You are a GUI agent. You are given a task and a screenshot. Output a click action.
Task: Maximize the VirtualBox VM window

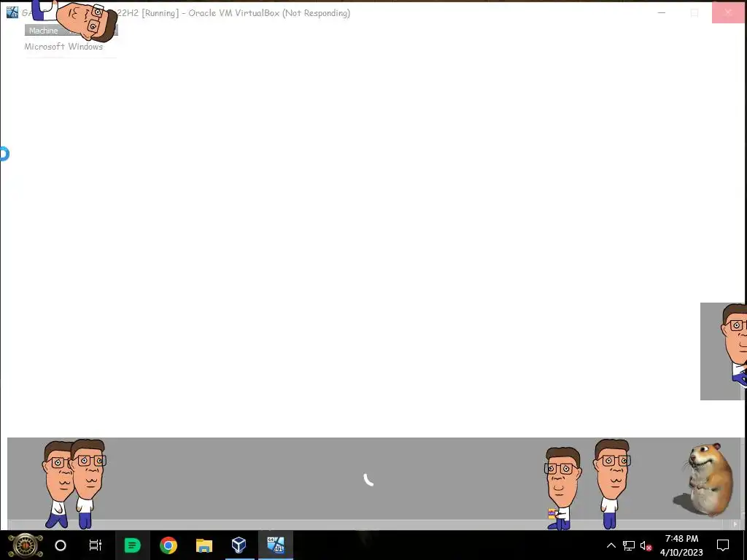694,13
